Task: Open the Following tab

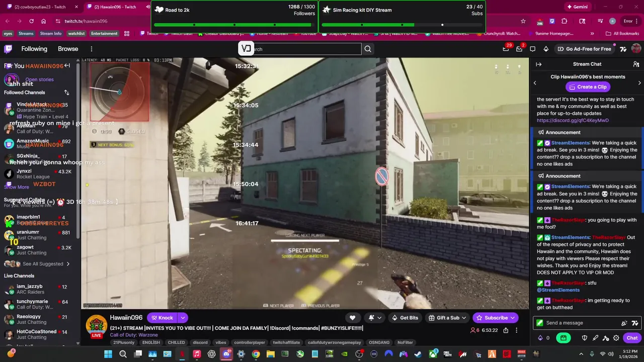Action: (34, 49)
